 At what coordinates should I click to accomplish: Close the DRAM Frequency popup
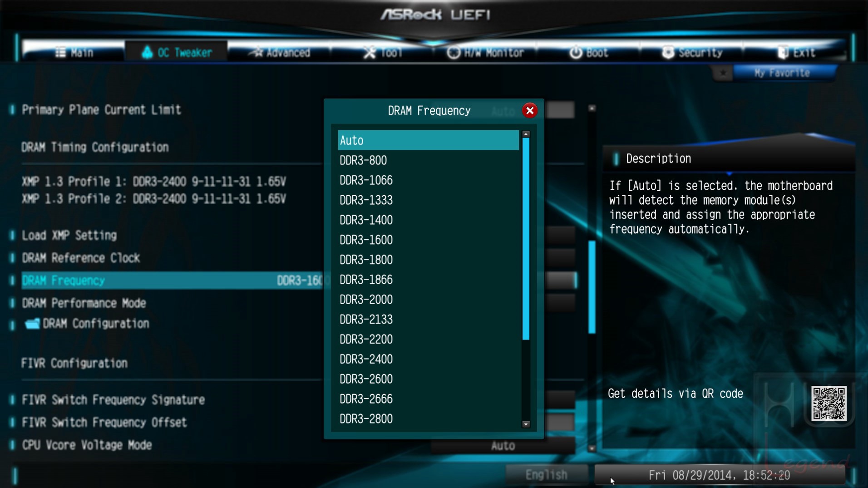pos(529,110)
